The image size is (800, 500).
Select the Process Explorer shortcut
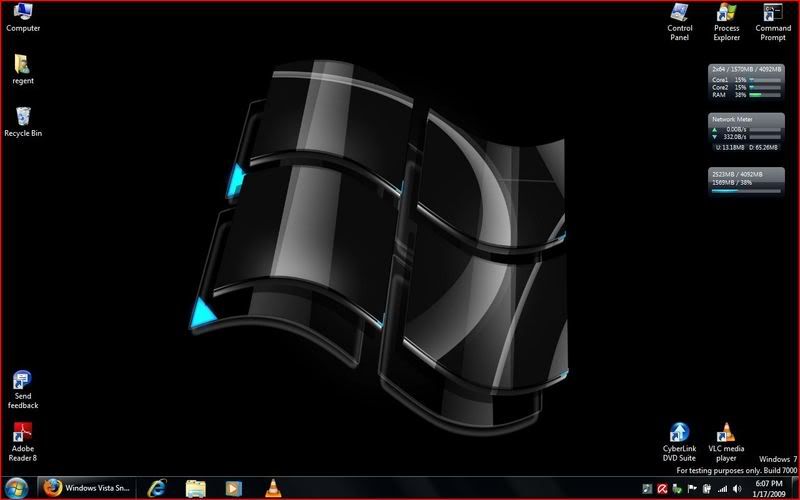[x=727, y=22]
